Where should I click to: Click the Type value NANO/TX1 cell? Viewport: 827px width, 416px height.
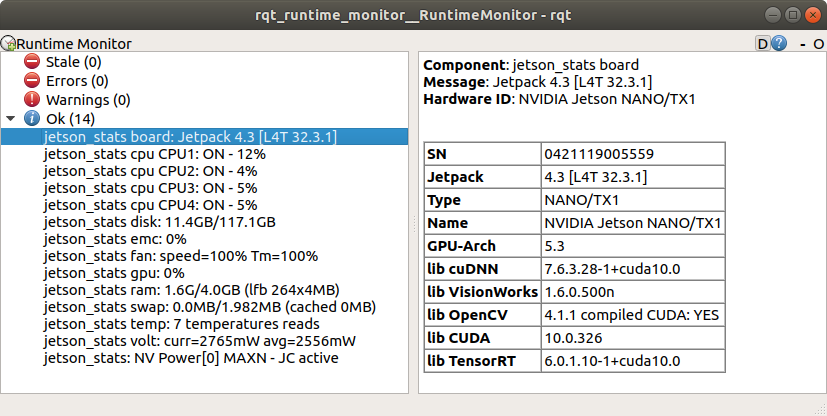[633, 200]
